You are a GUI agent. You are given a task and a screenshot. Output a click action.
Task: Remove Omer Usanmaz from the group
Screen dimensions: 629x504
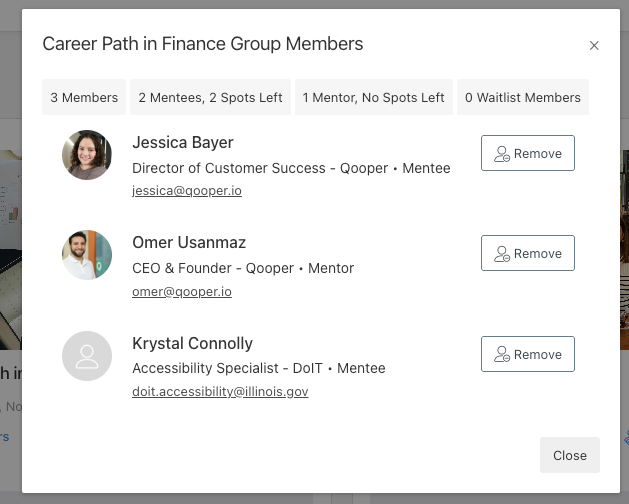[528, 254]
